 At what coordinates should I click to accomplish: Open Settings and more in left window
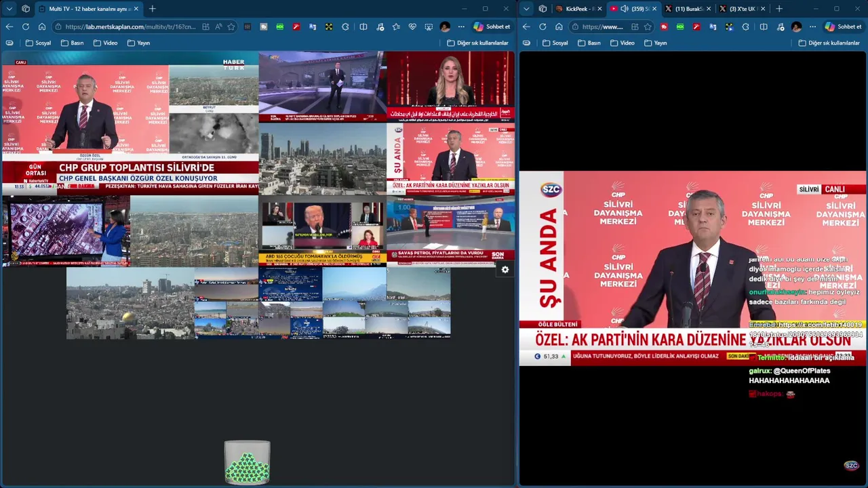(x=461, y=26)
